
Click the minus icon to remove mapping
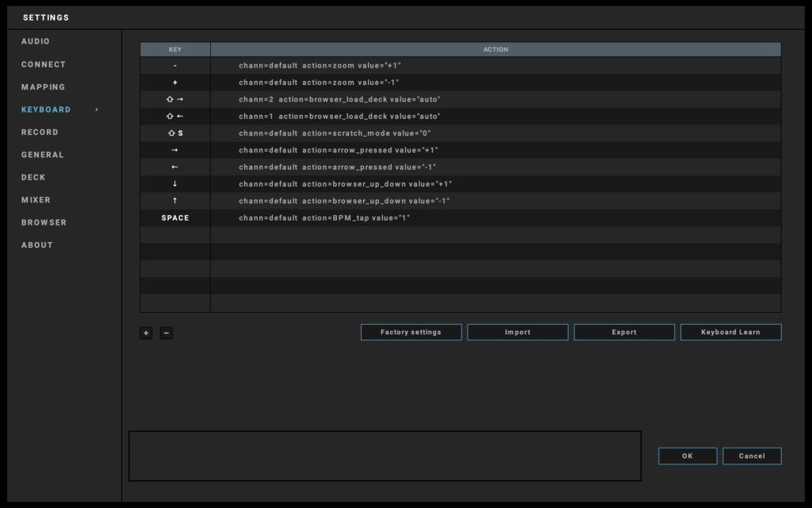[167, 333]
